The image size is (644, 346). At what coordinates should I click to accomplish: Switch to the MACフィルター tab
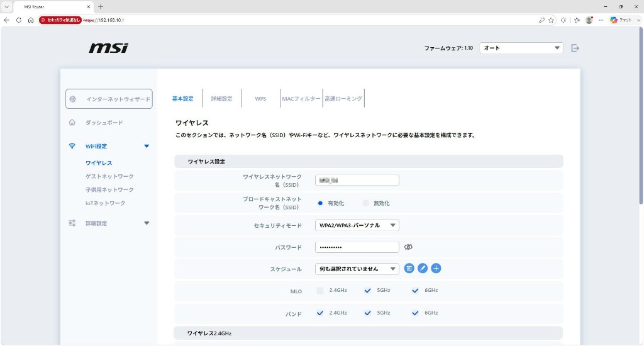click(x=301, y=99)
